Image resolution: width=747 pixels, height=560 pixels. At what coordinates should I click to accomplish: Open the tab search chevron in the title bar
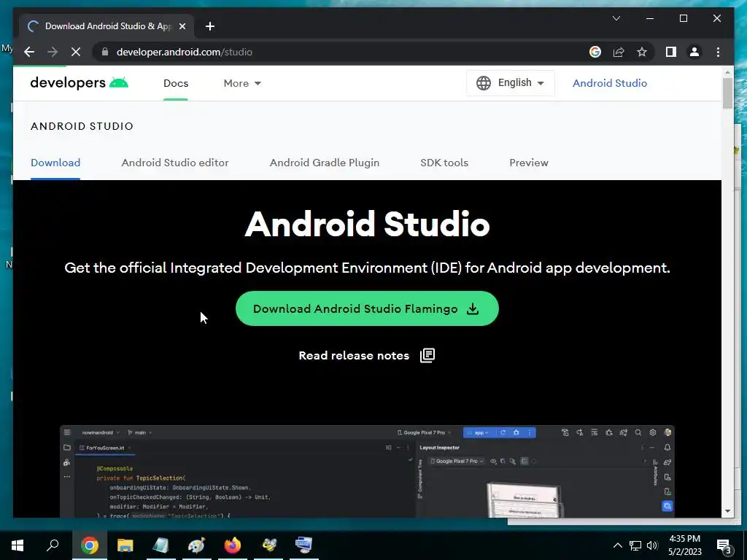616,18
